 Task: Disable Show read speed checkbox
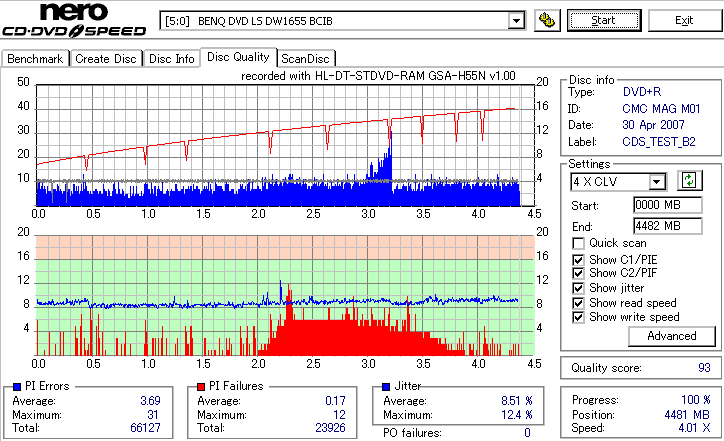pyautogui.click(x=578, y=303)
